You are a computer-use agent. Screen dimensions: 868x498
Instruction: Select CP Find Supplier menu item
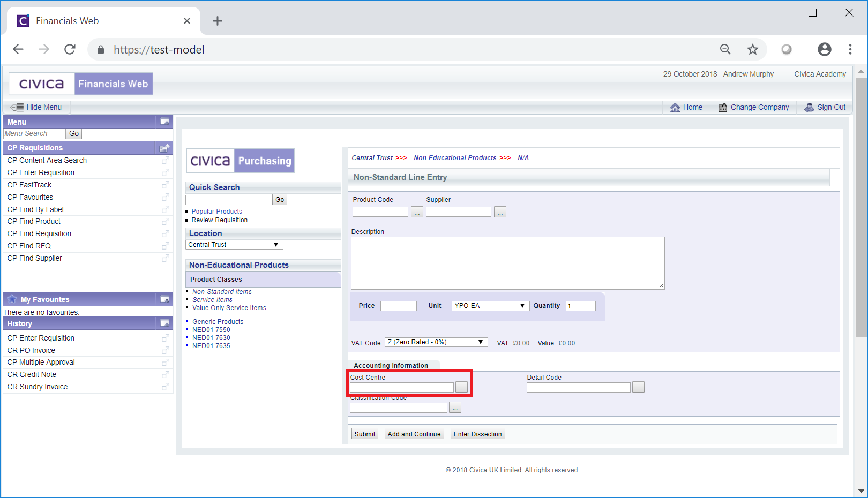(x=35, y=258)
